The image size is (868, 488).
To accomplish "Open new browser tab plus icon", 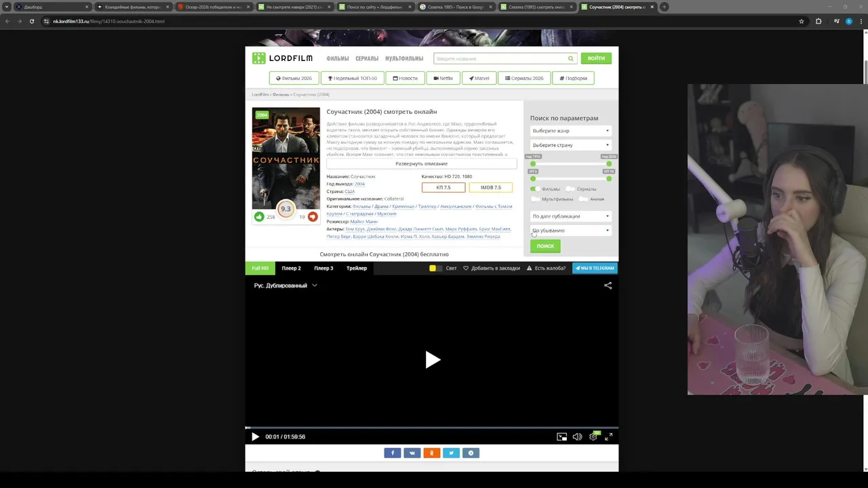I will point(665,7).
